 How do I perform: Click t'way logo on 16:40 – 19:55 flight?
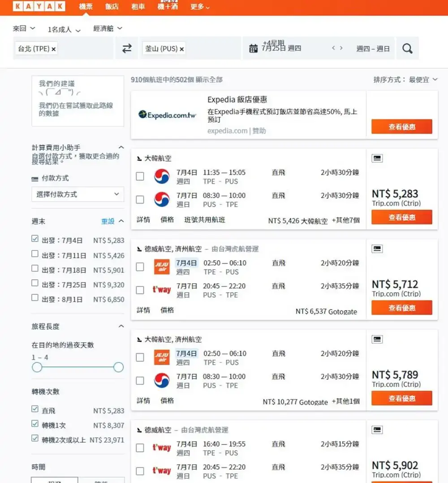click(x=162, y=448)
